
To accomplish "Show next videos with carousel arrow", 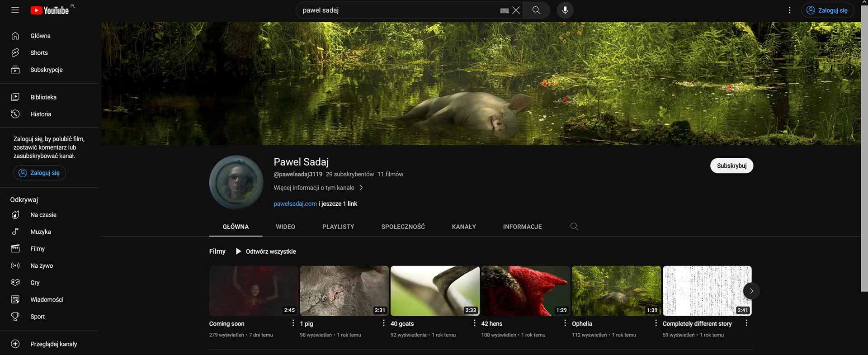I will 751,291.
